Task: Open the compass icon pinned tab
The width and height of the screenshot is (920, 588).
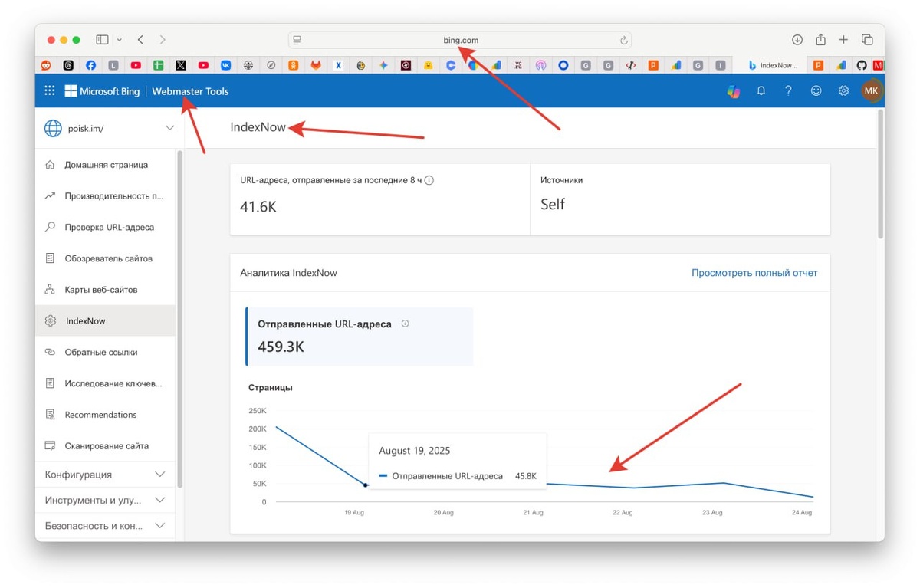Action: pos(271,66)
